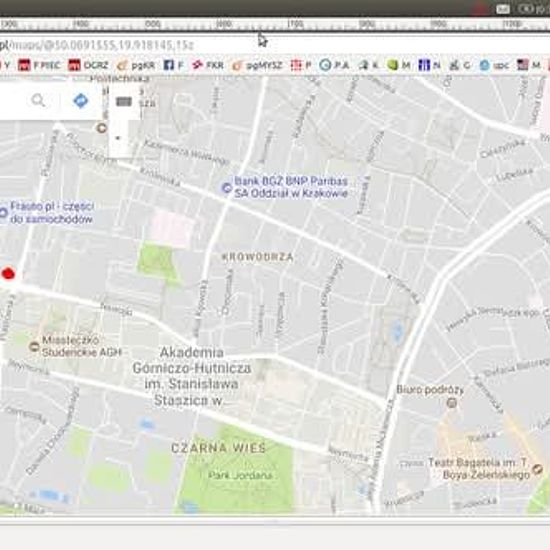Click the Teatr Bagatela marker icon
This screenshot has width=550, height=550.
[537, 469]
